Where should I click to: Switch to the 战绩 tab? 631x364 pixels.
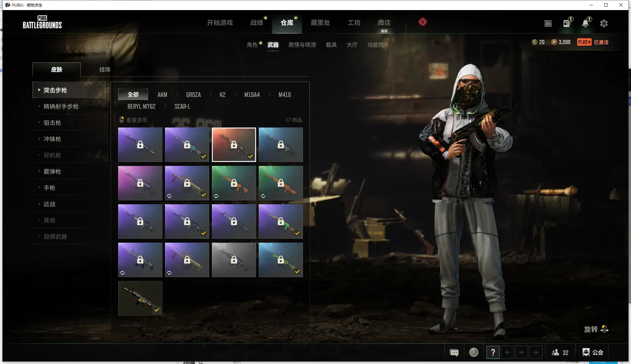pyautogui.click(x=257, y=23)
